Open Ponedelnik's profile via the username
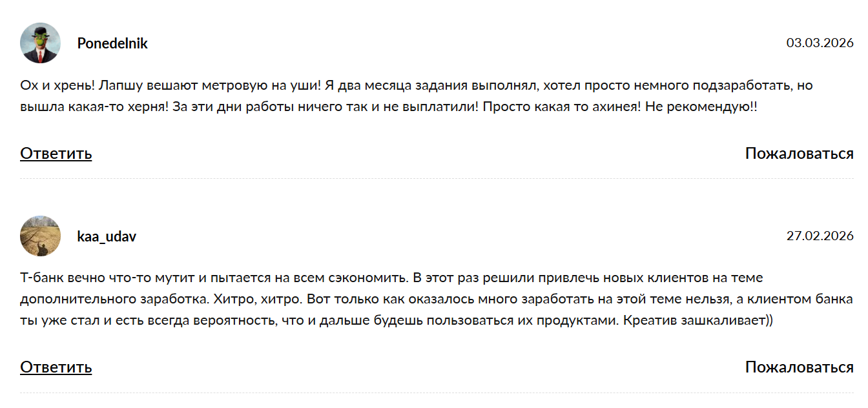The height and width of the screenshot is (408, 868). coord(112,43)
